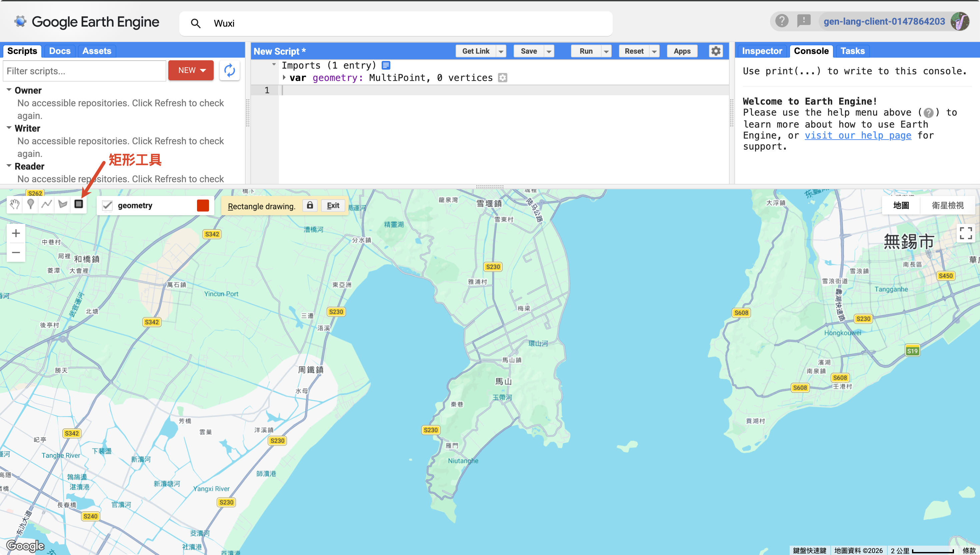
Task: Click the Save button
Action: (x=529, y=51)
